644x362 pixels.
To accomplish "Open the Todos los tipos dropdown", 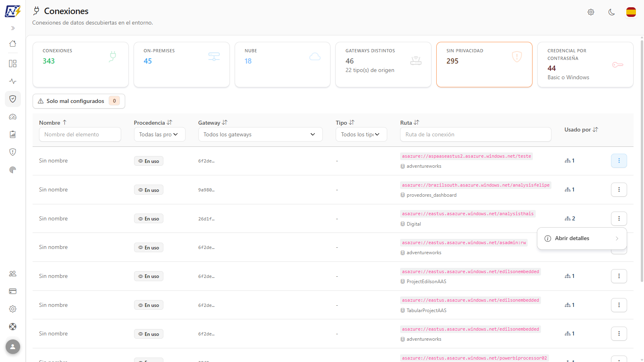I will click(361, 134).
